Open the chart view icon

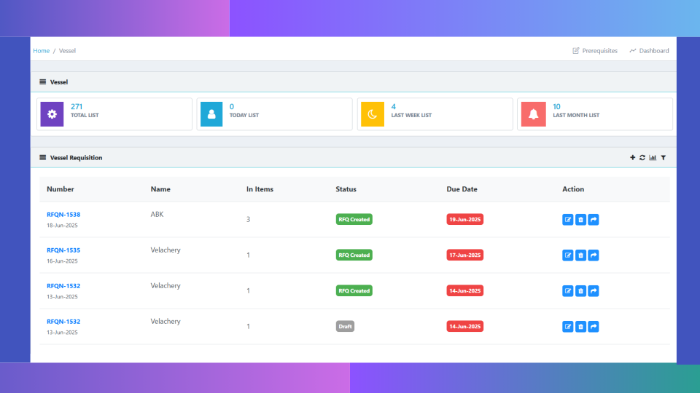(x=653, y=157)
